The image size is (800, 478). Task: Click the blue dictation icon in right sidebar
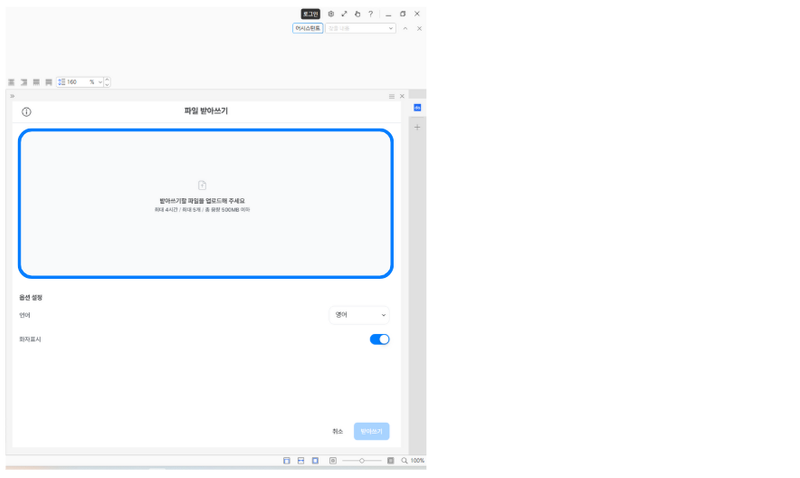click(x=417, y=108)
